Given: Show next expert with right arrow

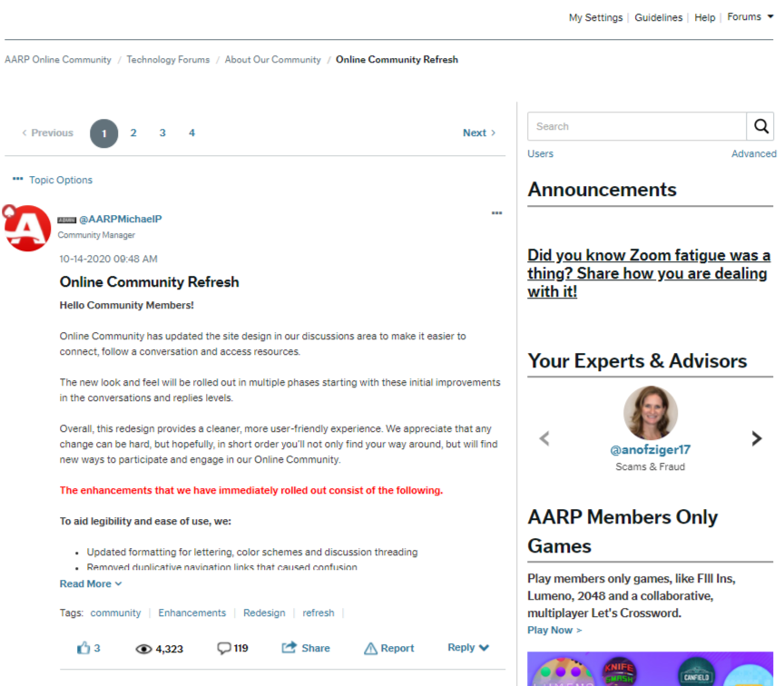Looking at the screenshot, I should 756,438.
